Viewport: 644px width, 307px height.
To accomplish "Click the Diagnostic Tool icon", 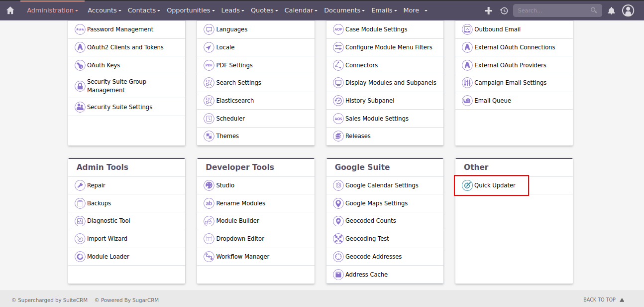I will point(80,221).
